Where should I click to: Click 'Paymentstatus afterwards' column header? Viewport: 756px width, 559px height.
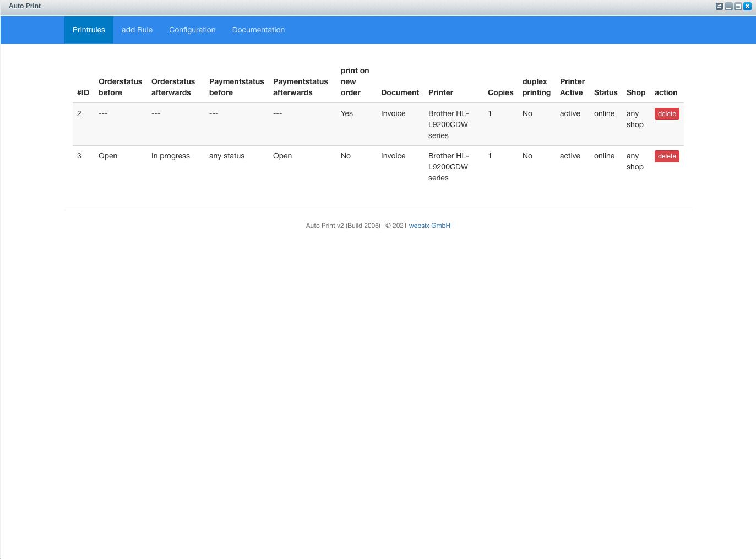click(301, 87)
